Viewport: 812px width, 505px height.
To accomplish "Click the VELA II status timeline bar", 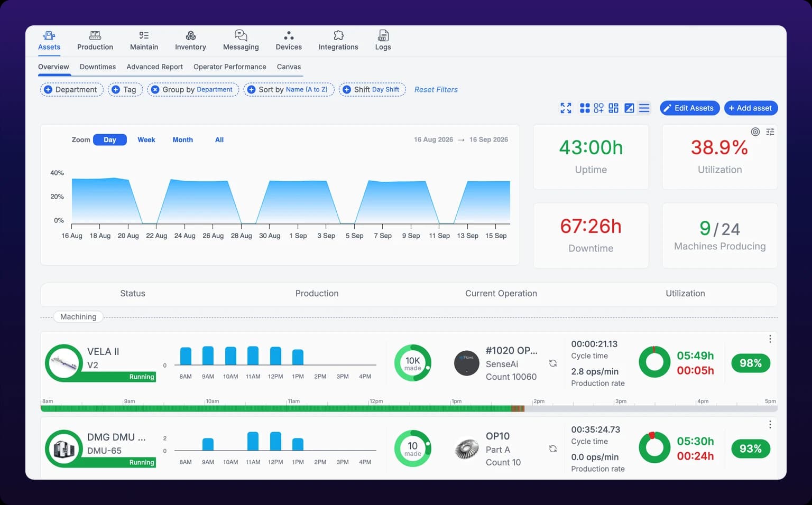I will [x=409, y=408].
